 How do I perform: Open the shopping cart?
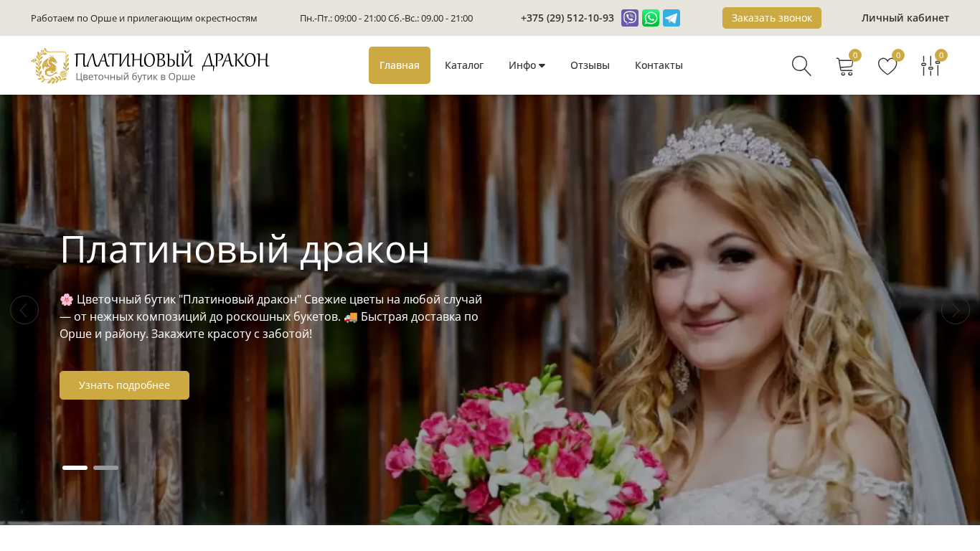(x=845, y=66)
